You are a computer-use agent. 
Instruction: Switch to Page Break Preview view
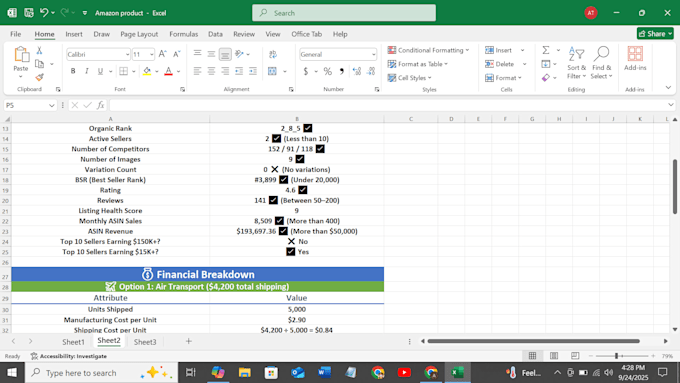(575, 356)
